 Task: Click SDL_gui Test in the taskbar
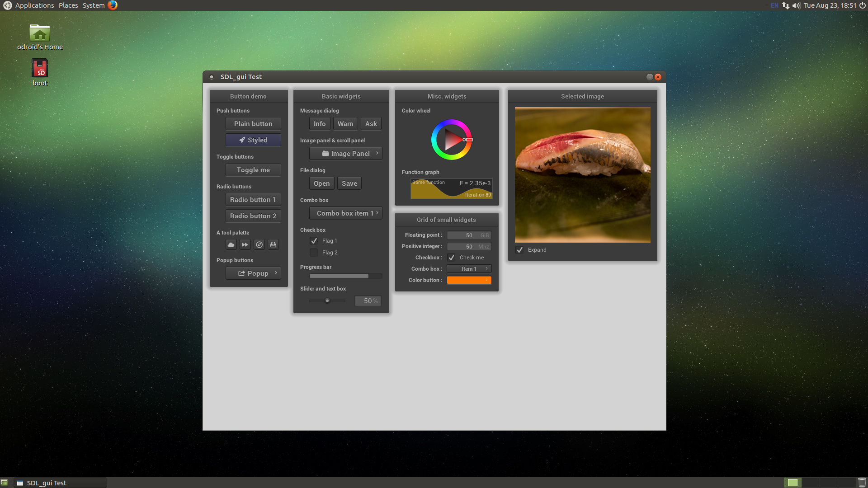coord(60,483)
